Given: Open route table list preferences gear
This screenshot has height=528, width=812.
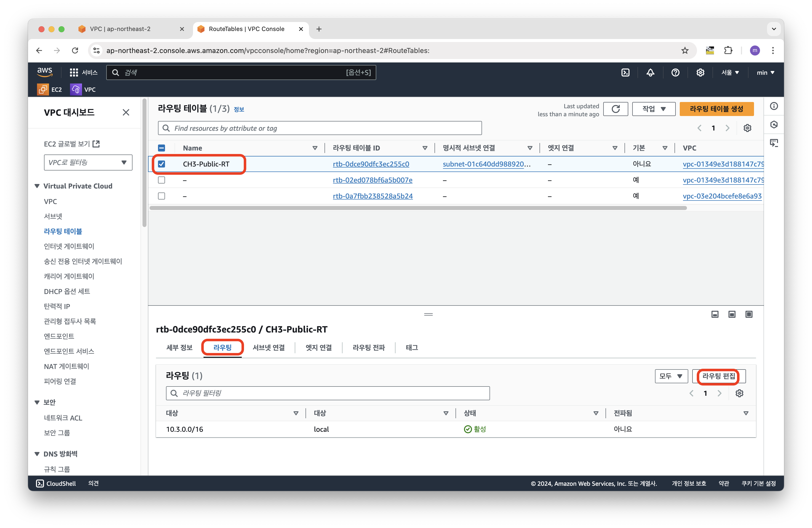Looking at the screenshot, I should (x=747, y=128).
